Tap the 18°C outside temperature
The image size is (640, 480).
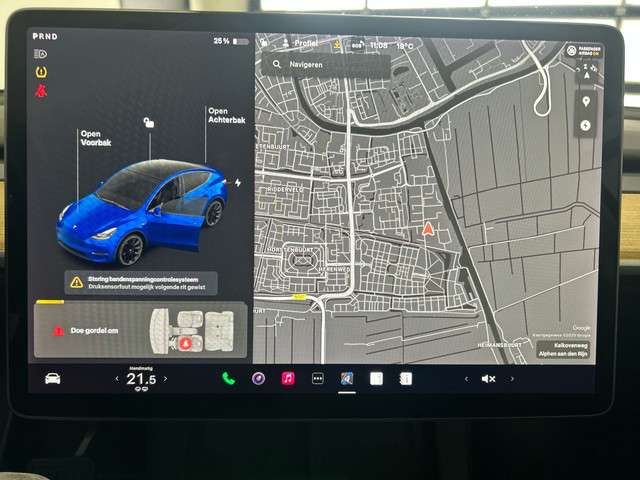(405, 47)
